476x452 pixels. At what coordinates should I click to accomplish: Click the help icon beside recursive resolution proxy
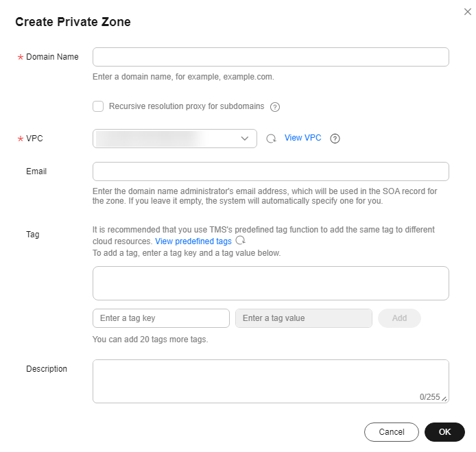pyautogui.click(x=275, y=107)
